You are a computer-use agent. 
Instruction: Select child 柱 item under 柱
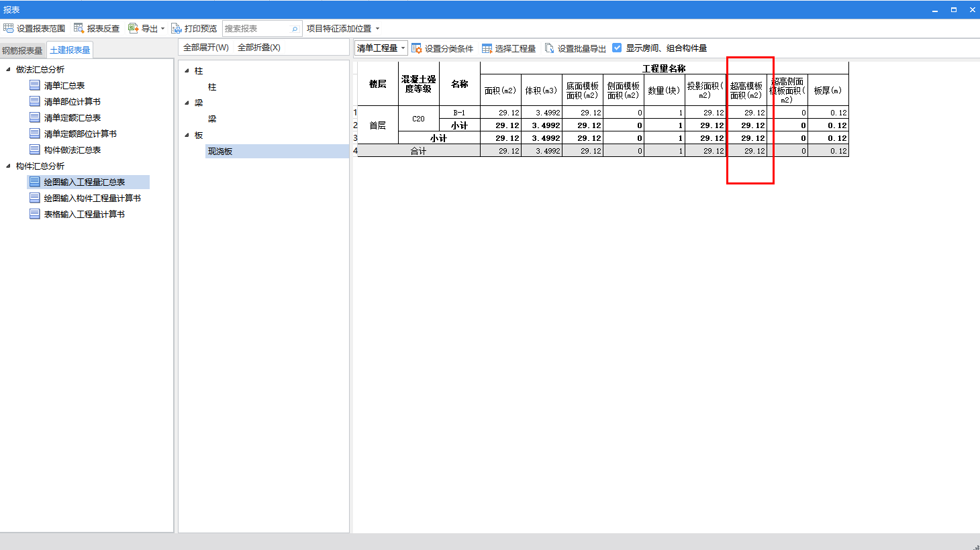coord(212,87)
